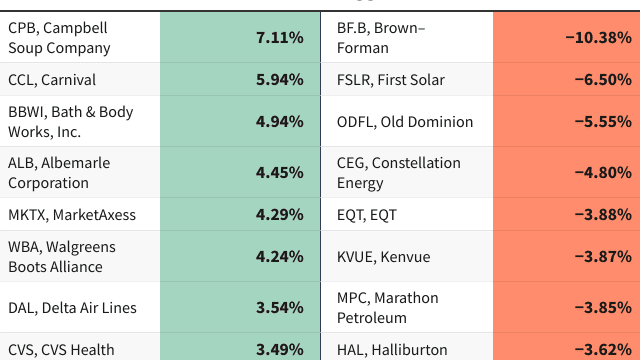This screenshot has height=360, width=640.
Task: Click the −10.38% red loss cell
Action: (x=567, y=38)
